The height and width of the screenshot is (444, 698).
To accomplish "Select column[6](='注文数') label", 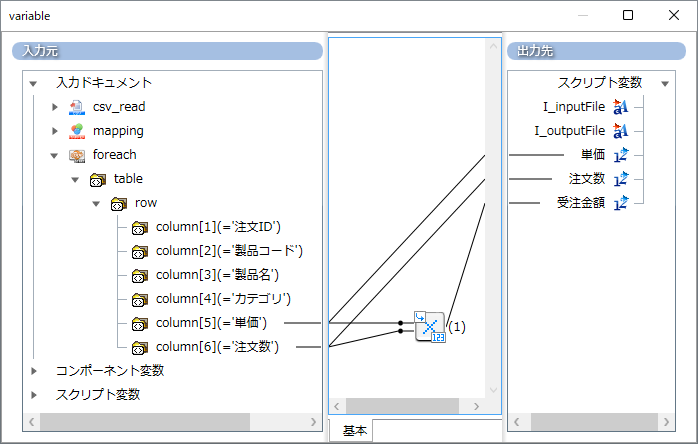I will pos(217,347).
